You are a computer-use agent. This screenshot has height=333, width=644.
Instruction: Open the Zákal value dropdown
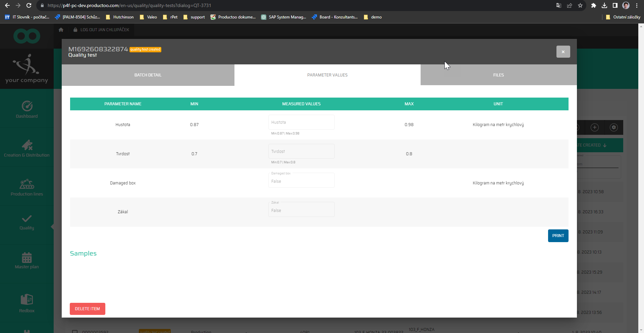click(x=301, y=210)
